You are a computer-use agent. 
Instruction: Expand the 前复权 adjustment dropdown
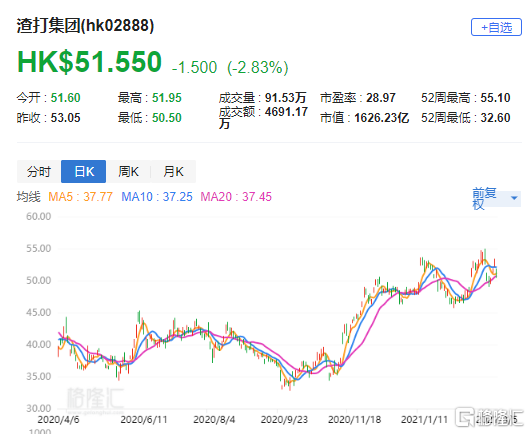coord(496,198)
